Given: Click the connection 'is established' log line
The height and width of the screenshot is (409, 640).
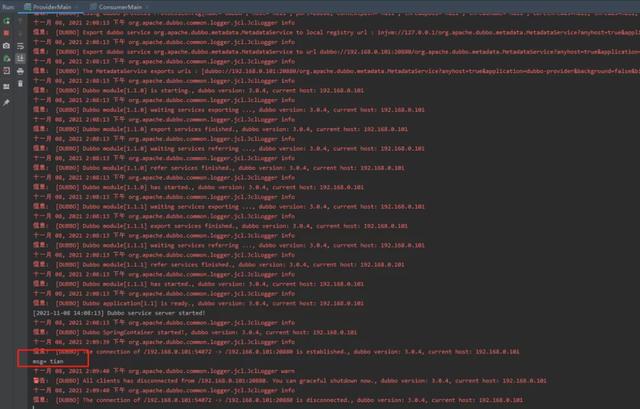Looking at the screenshot, I should coord(276,351).
